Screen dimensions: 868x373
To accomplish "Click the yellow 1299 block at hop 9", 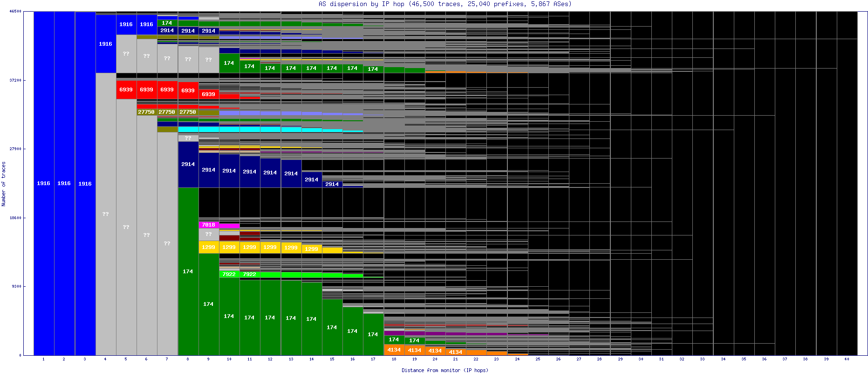I will point(209,247).
